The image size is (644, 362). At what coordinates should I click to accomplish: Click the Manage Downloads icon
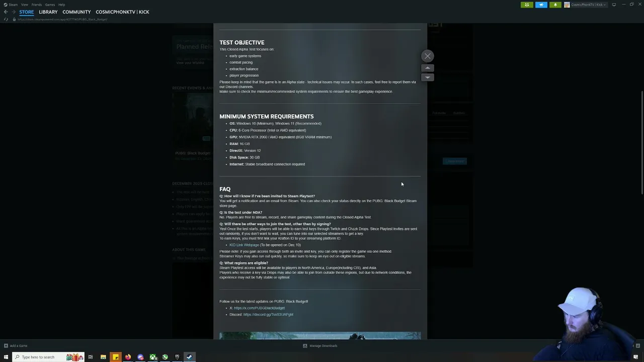pos(305,345)
